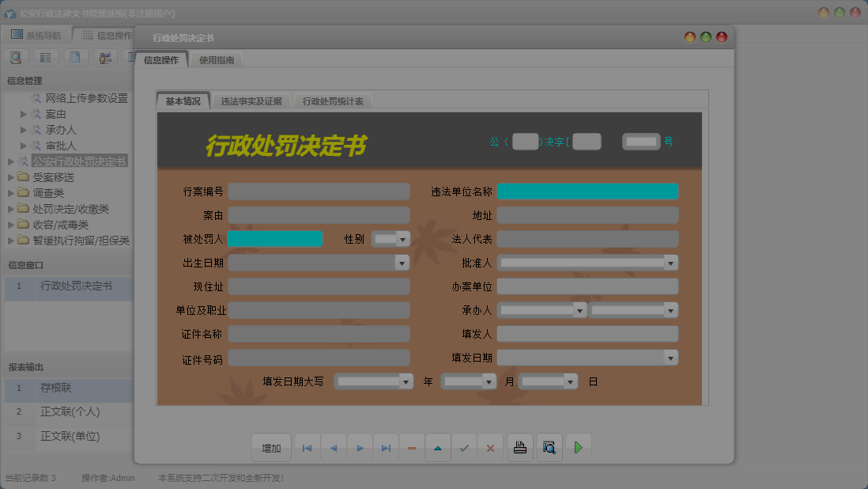
Task: Open the 使用指南 tab
Action: pos(217,60)
